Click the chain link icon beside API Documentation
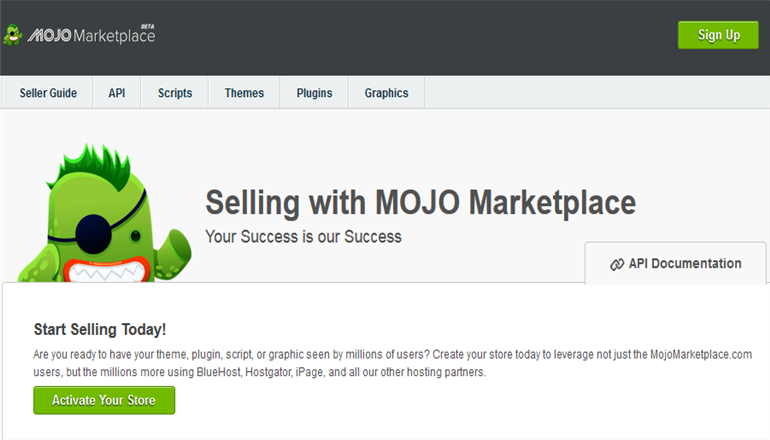770x440 pixels. [617, 264]
